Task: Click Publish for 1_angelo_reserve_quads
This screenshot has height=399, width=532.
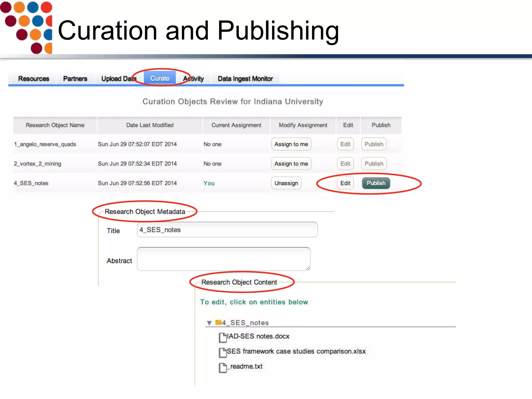Action: point(374,144)
